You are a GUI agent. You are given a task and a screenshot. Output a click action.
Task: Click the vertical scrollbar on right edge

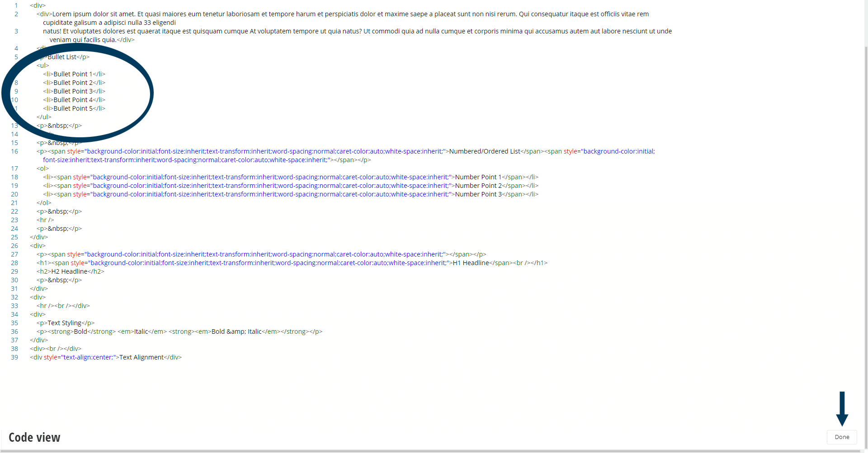(865, 248)
